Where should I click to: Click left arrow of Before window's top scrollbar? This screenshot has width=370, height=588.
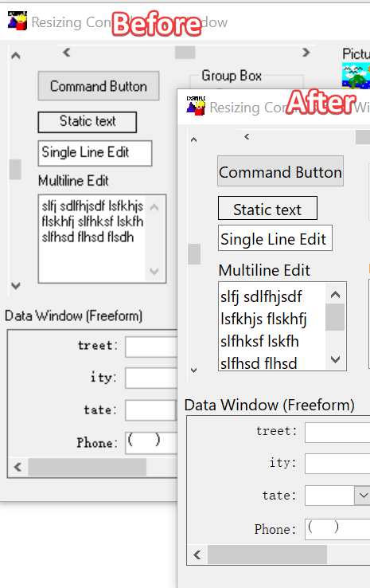[x=67, y=53]
